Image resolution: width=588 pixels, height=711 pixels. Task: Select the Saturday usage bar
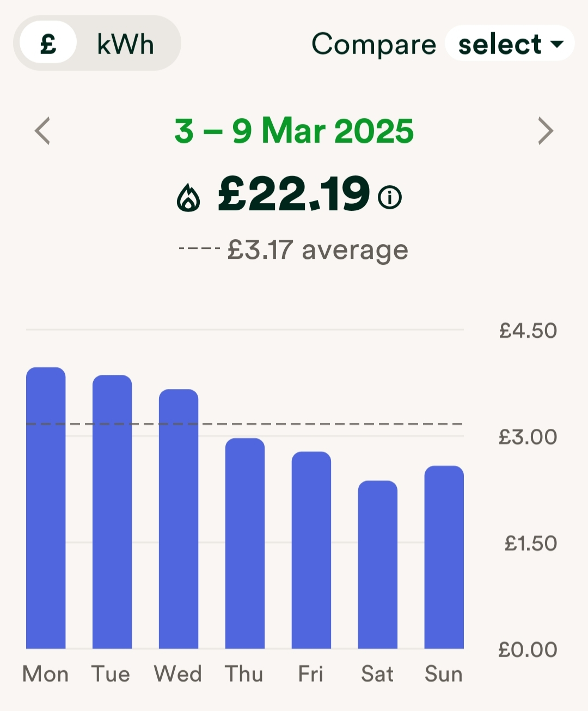(x=378, y=564)
